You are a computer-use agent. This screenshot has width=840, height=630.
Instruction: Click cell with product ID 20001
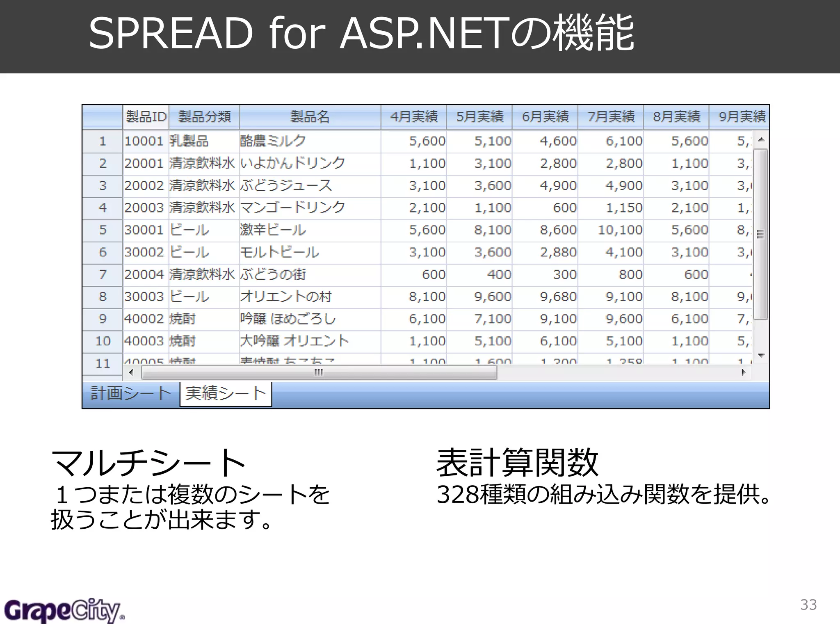[146, 164]
